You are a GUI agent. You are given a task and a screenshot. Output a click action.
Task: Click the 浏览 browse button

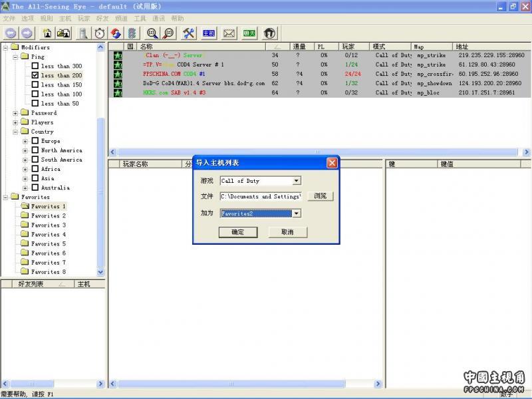321,196
